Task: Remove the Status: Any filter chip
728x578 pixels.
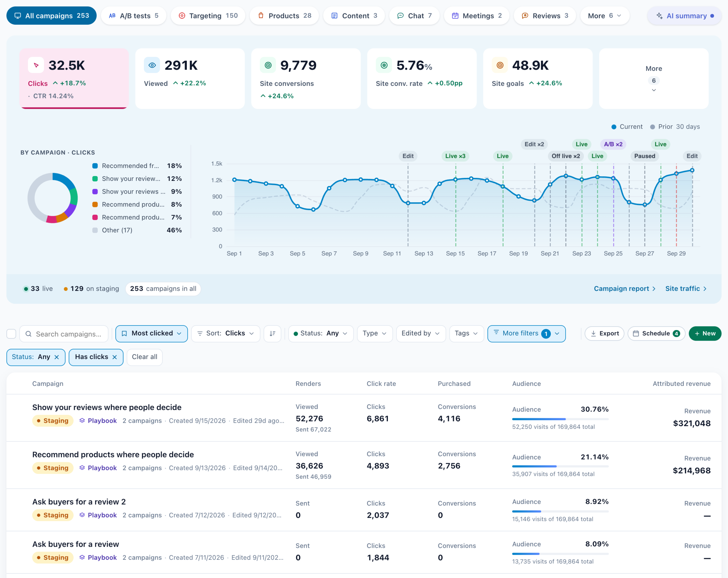Action: click(x=57, y=357)
